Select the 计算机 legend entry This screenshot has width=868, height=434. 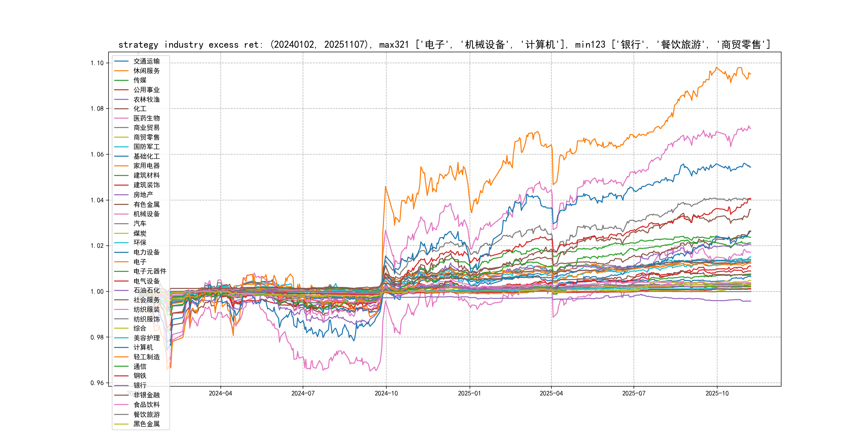tap(143, 347)
